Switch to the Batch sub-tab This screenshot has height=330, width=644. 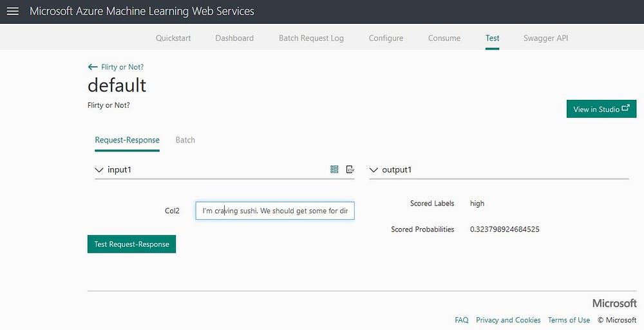pos(185,140)
